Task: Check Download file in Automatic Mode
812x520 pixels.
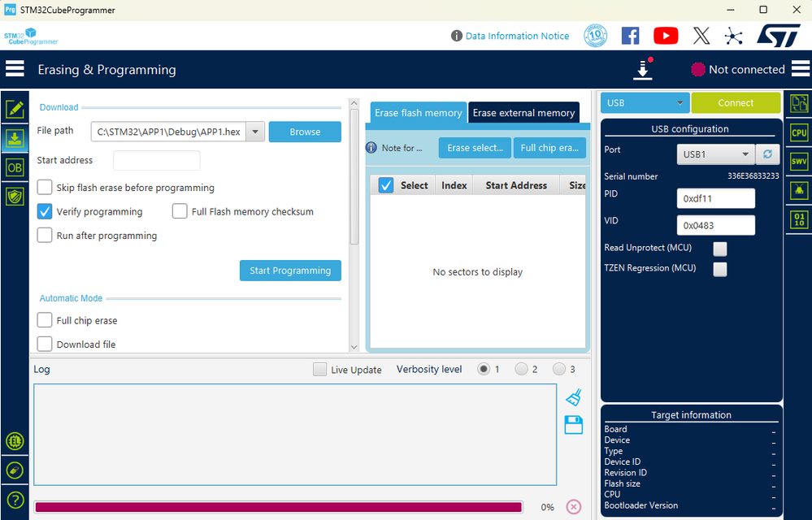Action: [x=45, y=344]
